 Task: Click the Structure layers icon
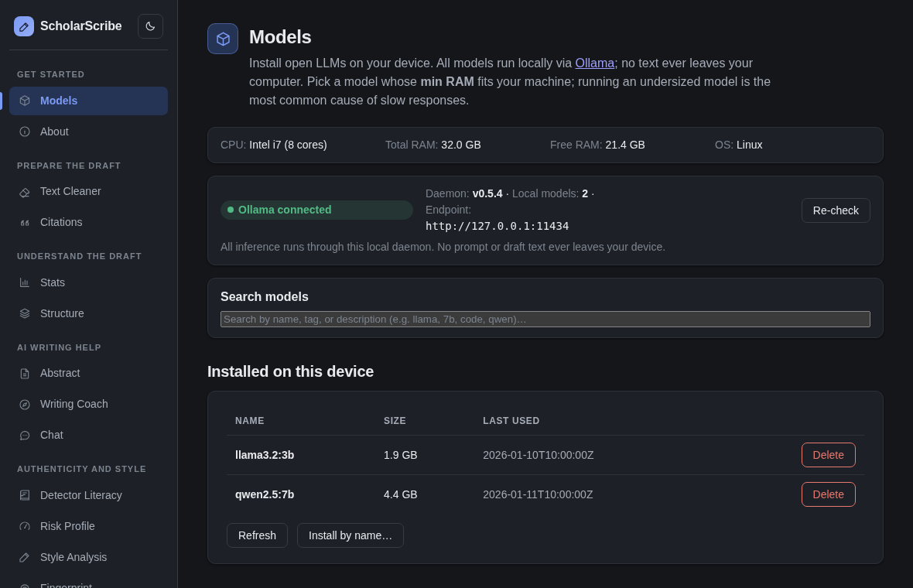(x=25, y=313)
